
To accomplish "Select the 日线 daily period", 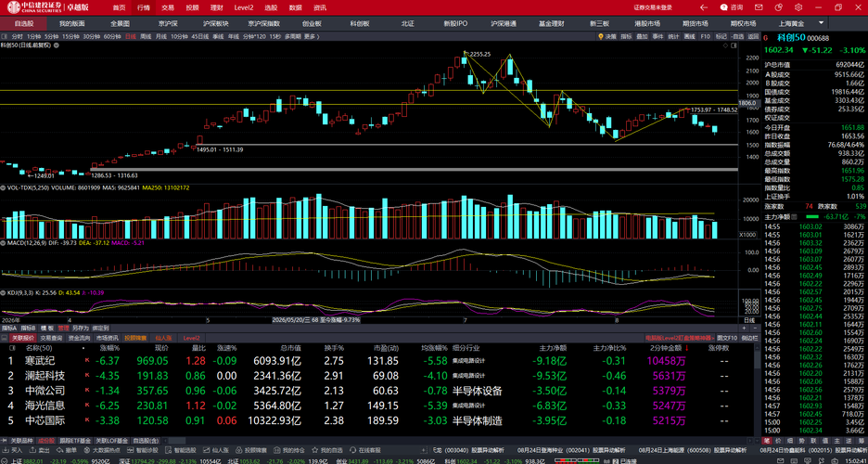I will (130, 36).
